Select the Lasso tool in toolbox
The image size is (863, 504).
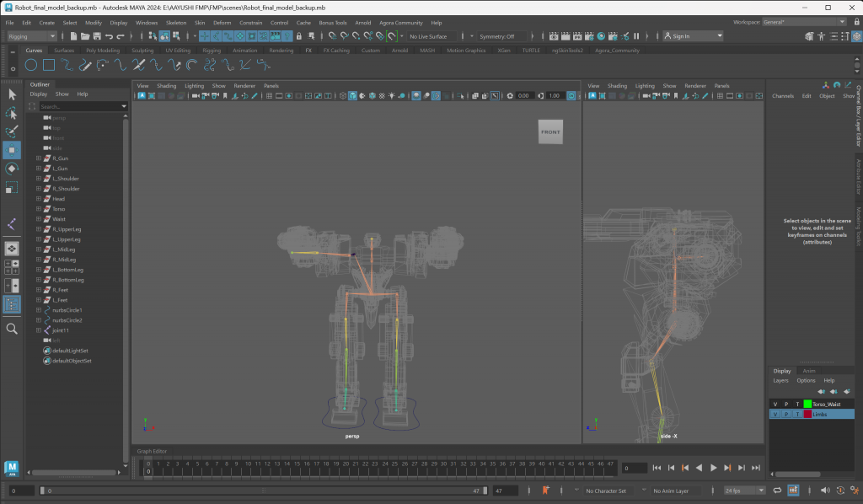(x=12, y=113)
